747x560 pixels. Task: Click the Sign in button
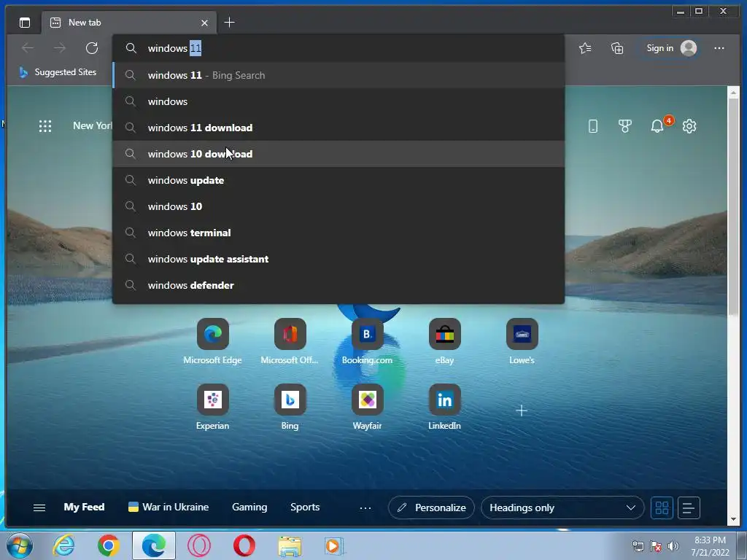(x=671, y=48)
